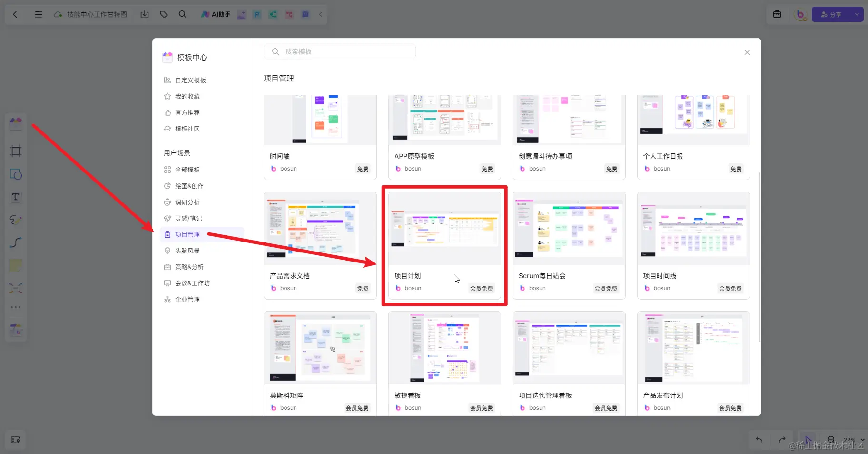Open the search tool in the top bar

click(x=183, y=14)
